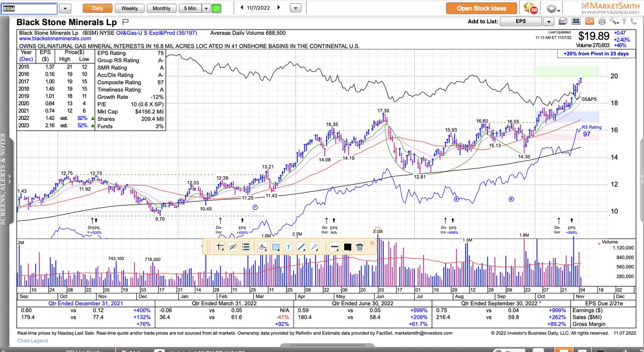Toggle the flag next to Black Stone Minerals Lp
Image resolution: width=644 pixels, height=352 pixels.
pos(126,23)
